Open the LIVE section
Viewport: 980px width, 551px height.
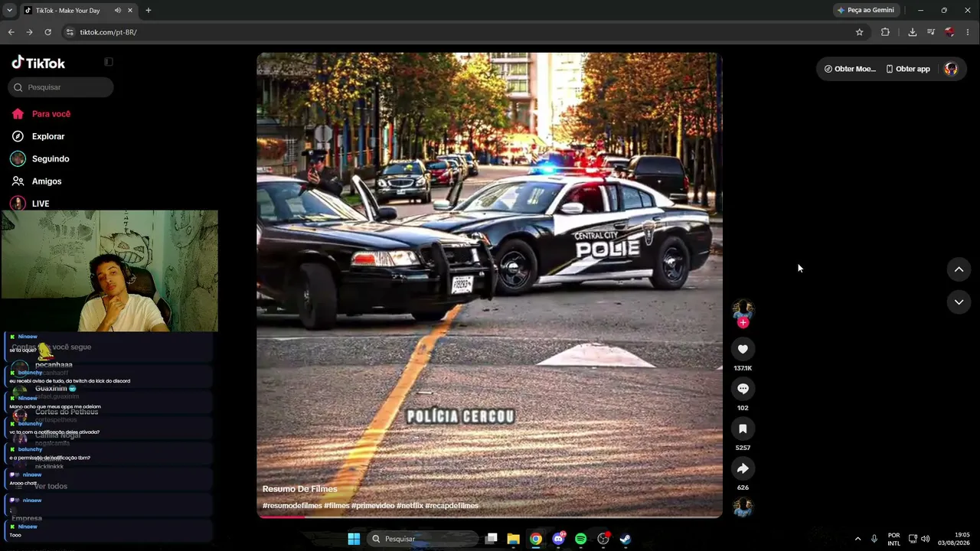tap(40, 204)
